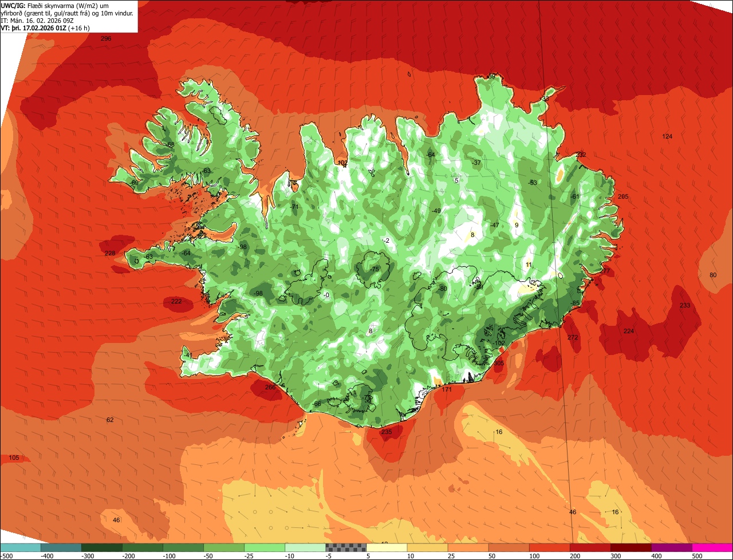Click the legend swatch between -400 and -300
Screen dimensions: 733x560
(61, 547)
